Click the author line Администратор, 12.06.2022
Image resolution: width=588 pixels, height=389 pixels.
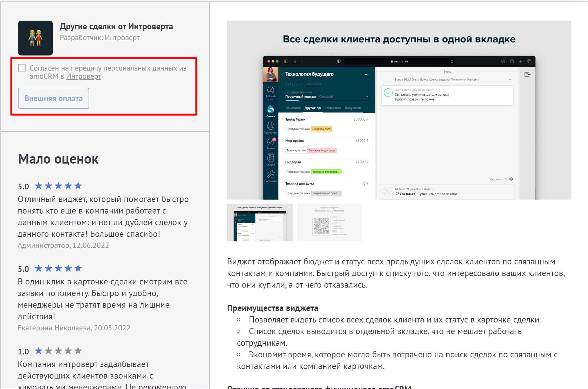click(x=63, y=245)
